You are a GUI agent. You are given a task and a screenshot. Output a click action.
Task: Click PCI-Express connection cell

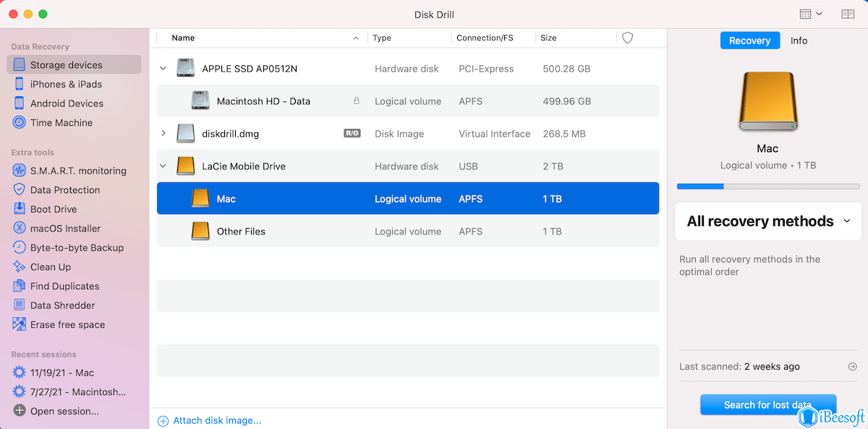[x=486, y=69]
